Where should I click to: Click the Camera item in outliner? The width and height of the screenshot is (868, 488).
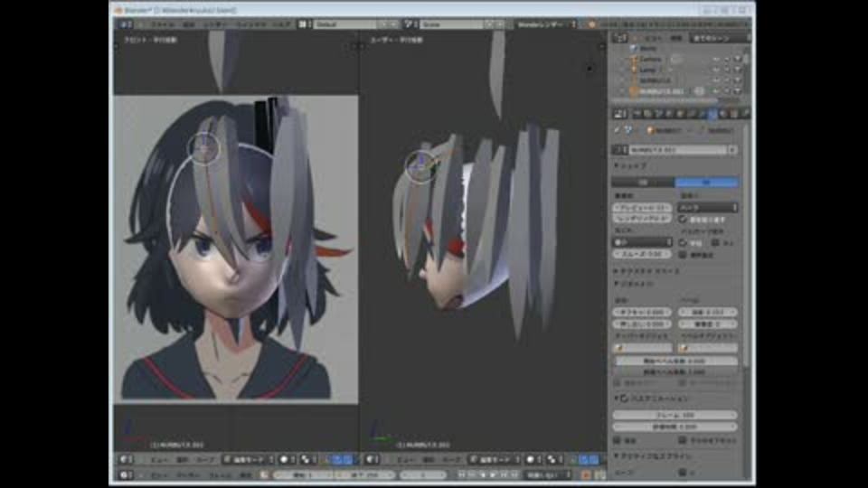tap(650, 60)
